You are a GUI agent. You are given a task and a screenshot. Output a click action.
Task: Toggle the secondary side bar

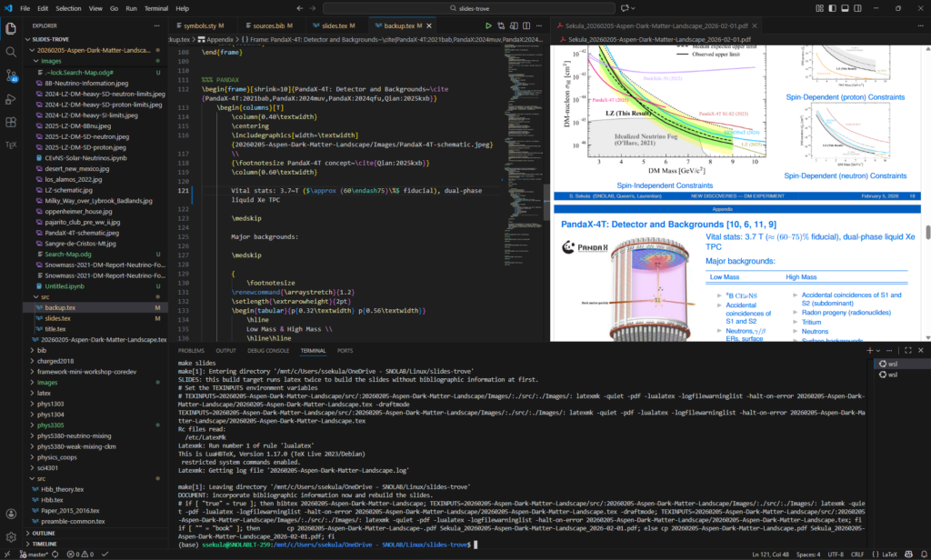[857, 7]
